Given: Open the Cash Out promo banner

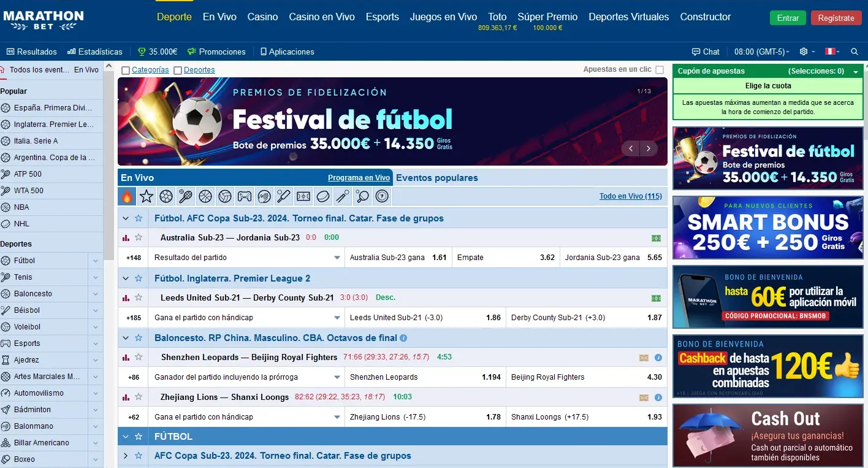Looking at the screenshot, I should pos(768,435).
